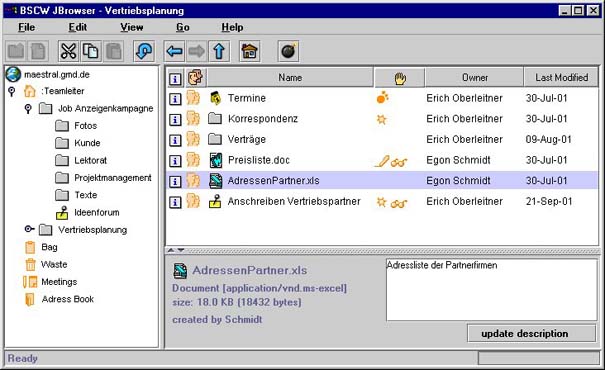Image resolution: width=605 pixels, height=370 pixels.
Task: Click the Reload circular arrow icon
Action: (x=144, y=51)
